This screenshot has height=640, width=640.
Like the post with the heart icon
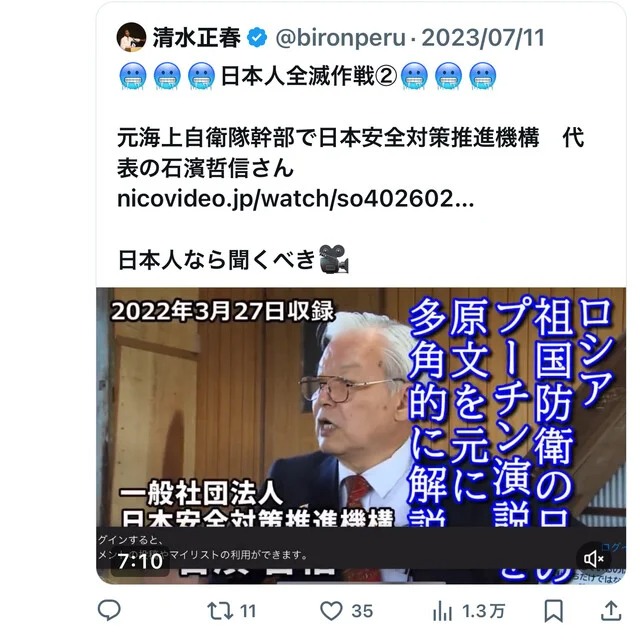(x=331, y=611)
